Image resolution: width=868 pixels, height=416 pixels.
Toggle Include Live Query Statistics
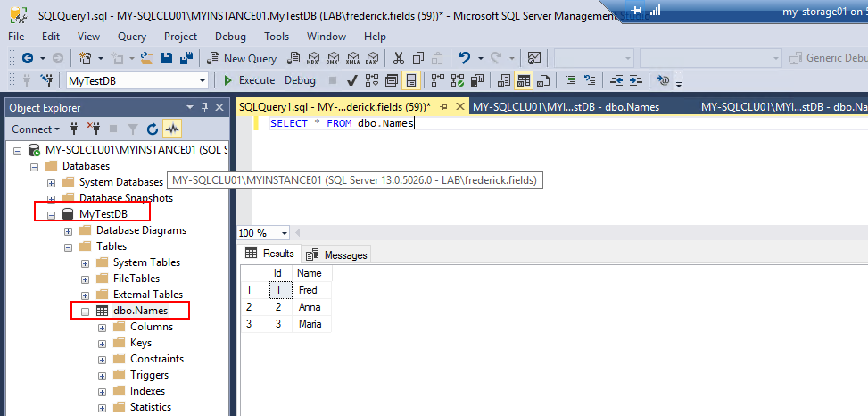458,81
